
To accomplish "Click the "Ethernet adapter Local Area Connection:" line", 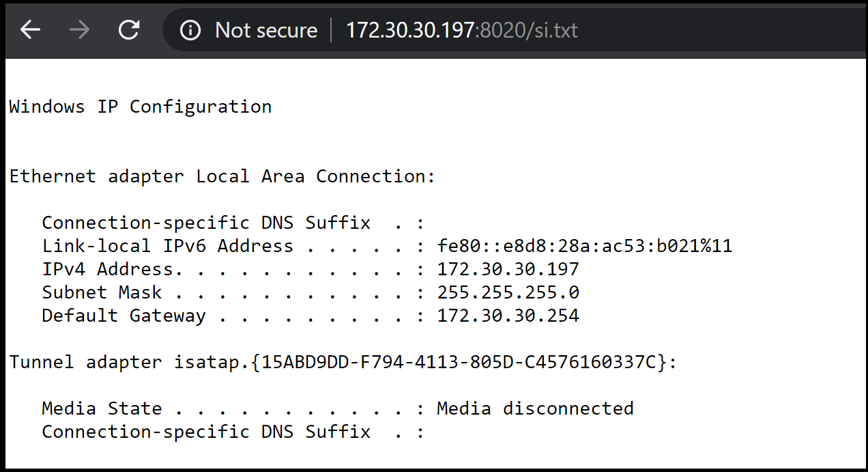I will (222, 176).
